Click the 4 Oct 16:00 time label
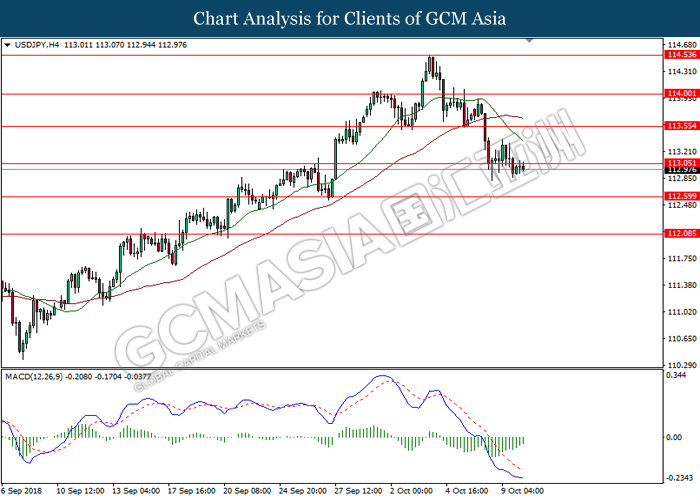Screen dimensions: 700x500 coord(467,491)
